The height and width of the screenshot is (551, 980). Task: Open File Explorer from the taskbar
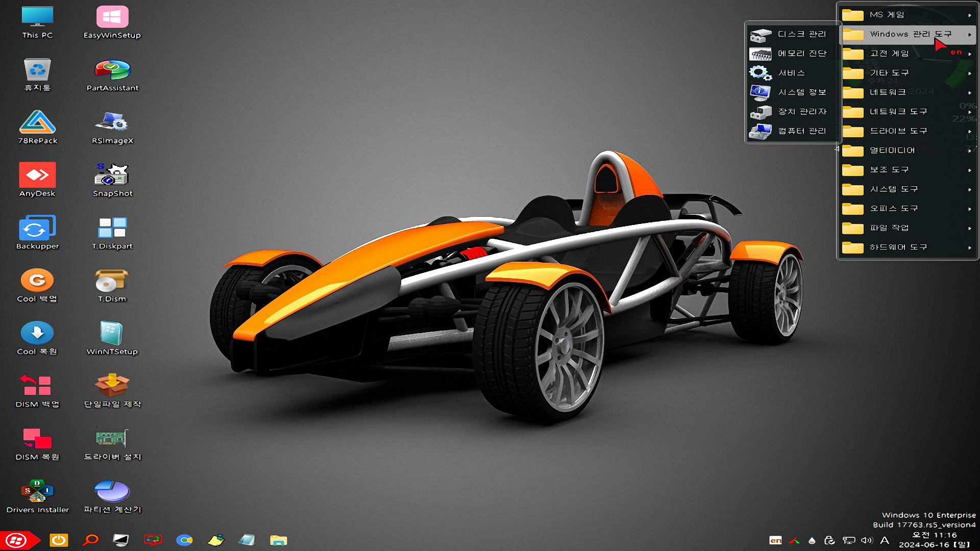tap(279, 540)
